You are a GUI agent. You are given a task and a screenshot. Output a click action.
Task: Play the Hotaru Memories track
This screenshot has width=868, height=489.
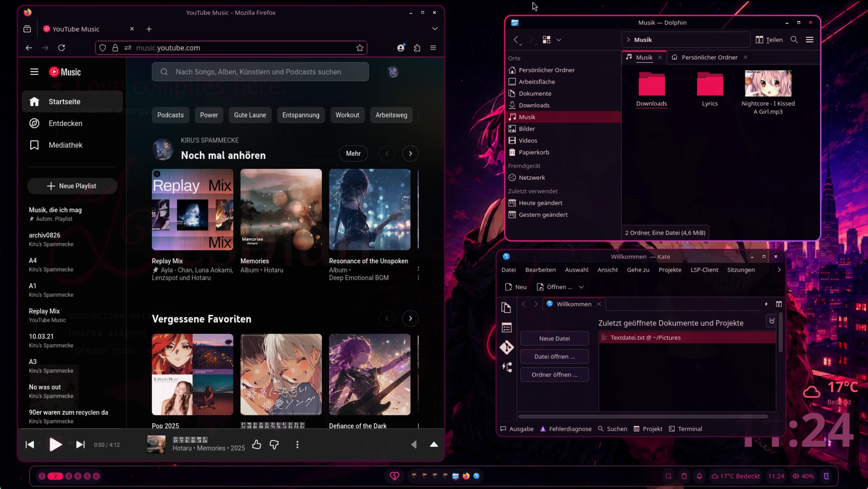(55, 444)
